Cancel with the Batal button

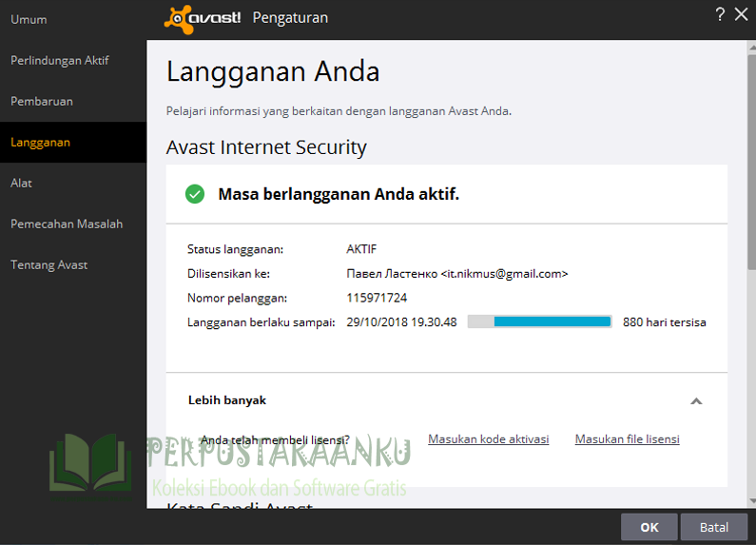(x=714, y=527)
